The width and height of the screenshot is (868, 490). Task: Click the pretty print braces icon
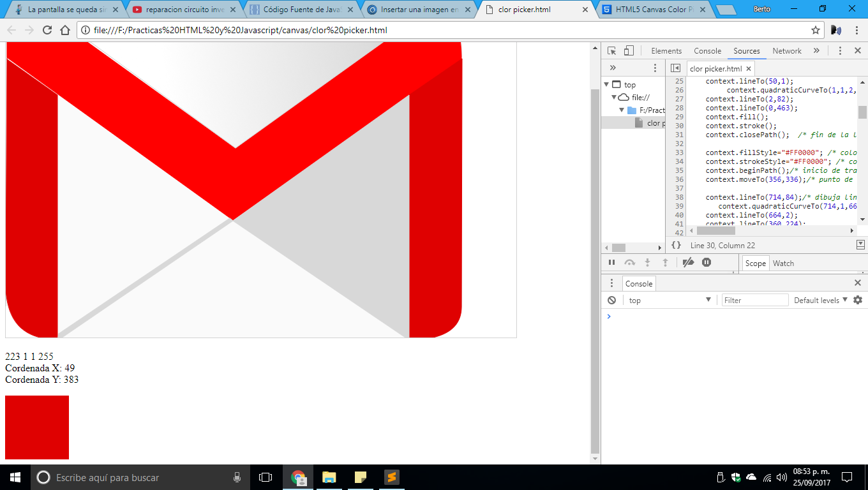click(x=676, y=245)
